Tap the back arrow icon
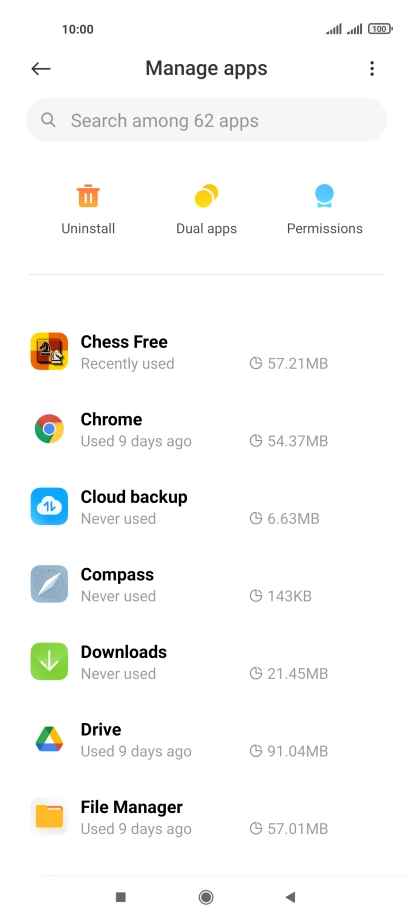Image resolution: width=413 pixels, height=919 pixels. (x=40, y=69)
